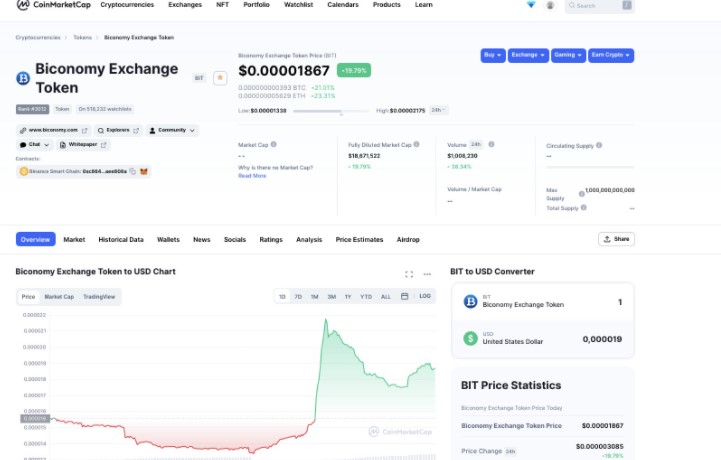Open the Calendars nav menu
Image resolution: width=721 pixels, height=460 pixels.
coord(343,5)
